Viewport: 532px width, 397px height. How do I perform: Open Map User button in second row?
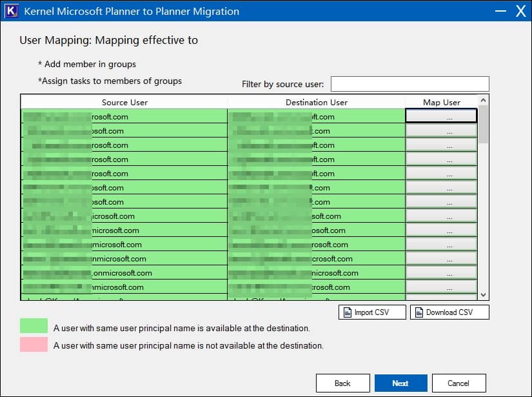[x=442, y=130]
